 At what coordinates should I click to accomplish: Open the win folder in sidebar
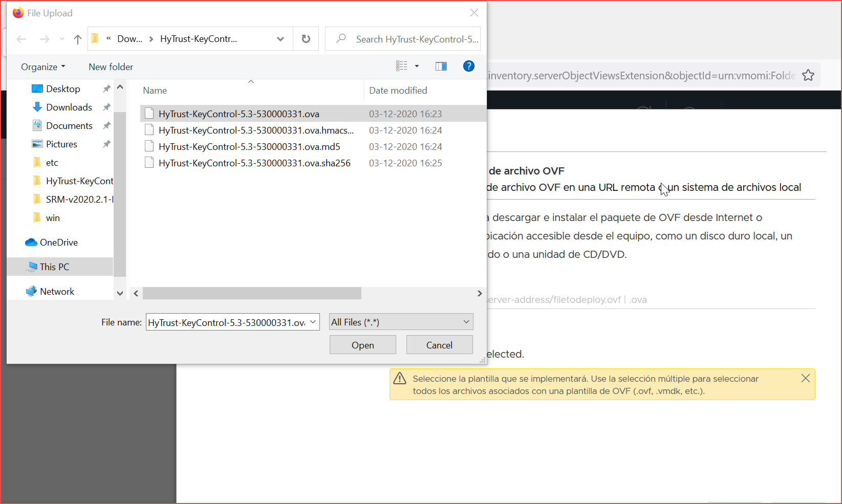[x=53, y=218]
